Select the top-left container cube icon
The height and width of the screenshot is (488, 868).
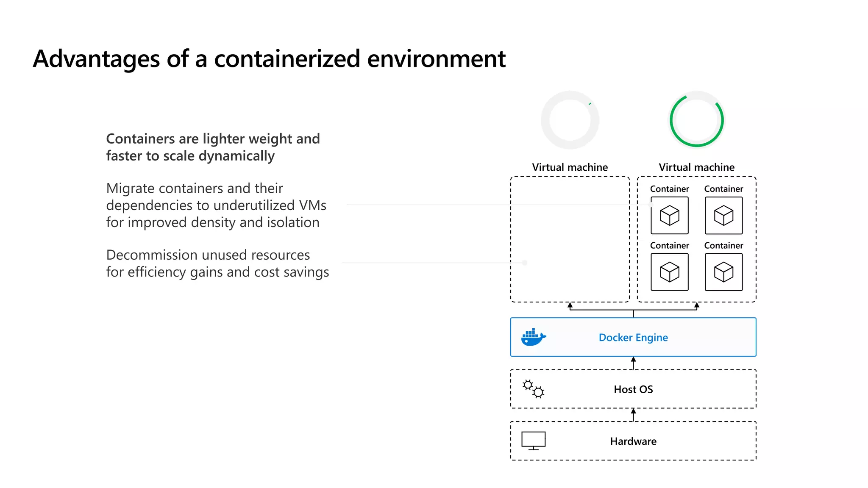point(670,216)
